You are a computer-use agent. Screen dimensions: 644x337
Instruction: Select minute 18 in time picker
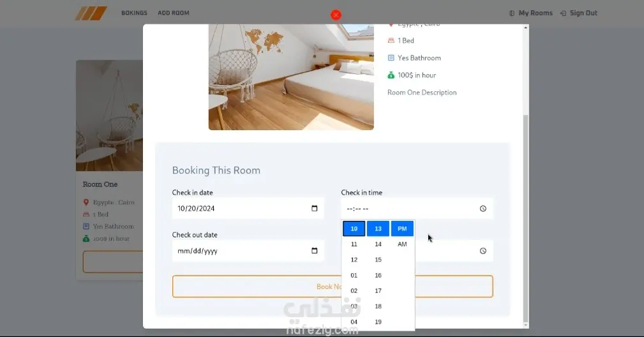[378, 306]
